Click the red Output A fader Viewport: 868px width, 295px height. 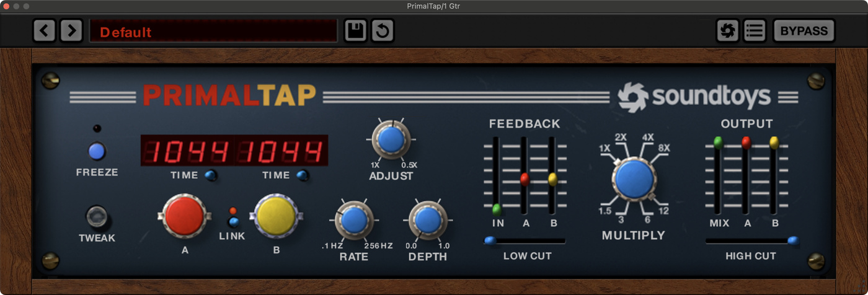(746, 143)
